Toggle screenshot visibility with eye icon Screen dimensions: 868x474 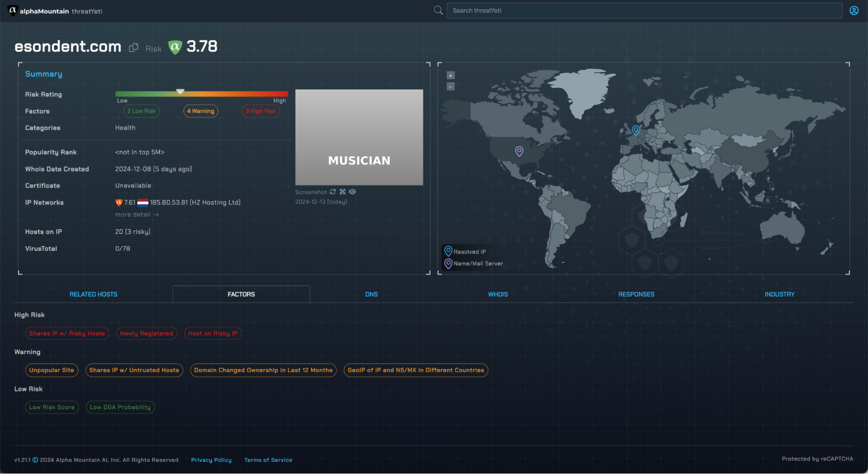353,192
